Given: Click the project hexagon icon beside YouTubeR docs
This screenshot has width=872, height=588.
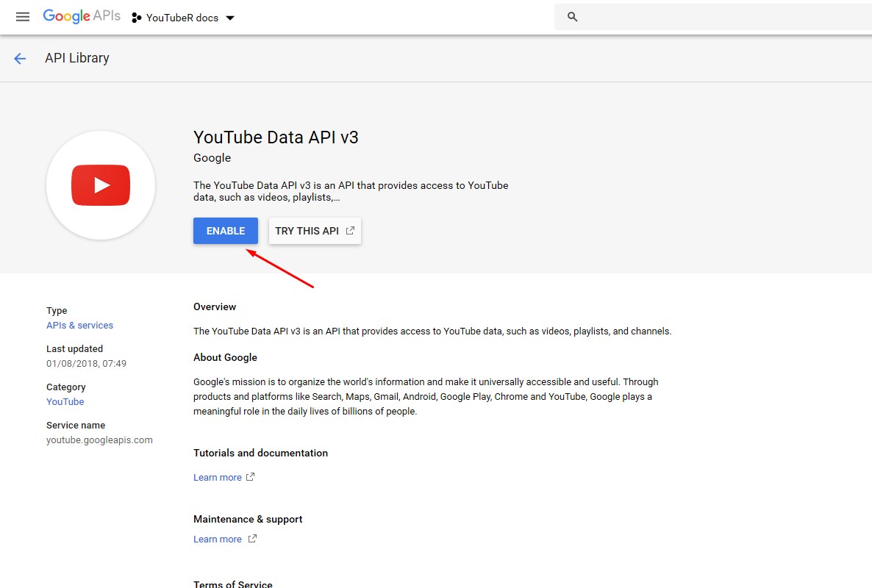Looking at the screenshot, I should [x=136, y=18].
